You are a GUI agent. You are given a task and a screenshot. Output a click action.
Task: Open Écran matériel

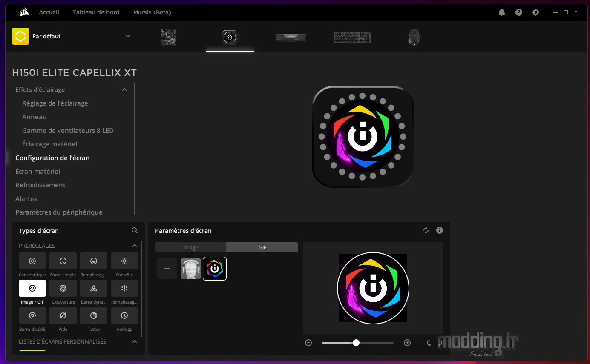point(37,171)
